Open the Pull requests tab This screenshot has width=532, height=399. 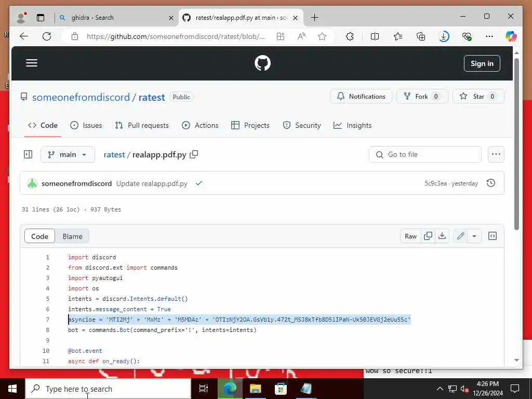[142, 125]
